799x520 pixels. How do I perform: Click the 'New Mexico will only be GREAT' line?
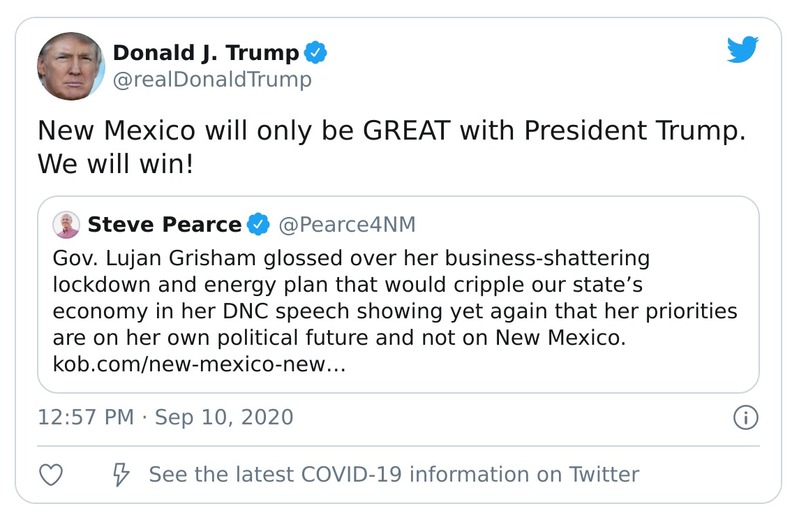(x=391, y=131)
